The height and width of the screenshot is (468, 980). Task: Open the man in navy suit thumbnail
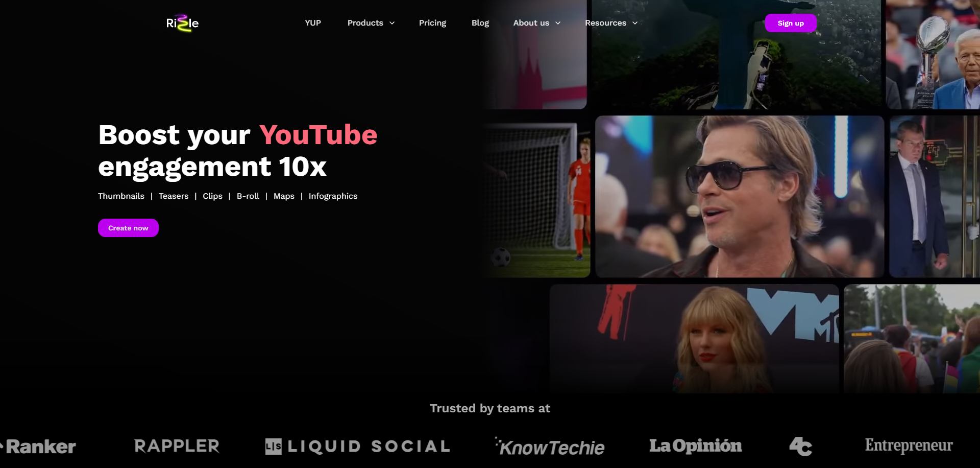coord(935,197)
